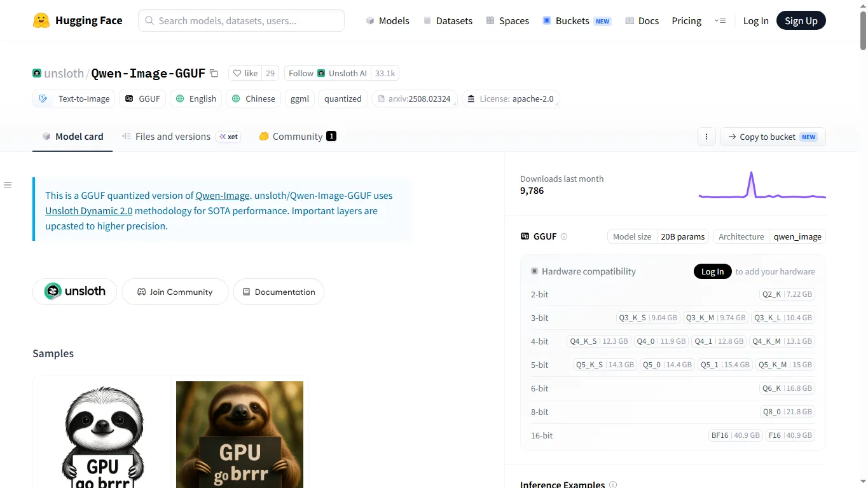Image resolution: width=868 pixels, height=488 pixels.
Task: Click Log In to add hardware
Action: [712, 271]
